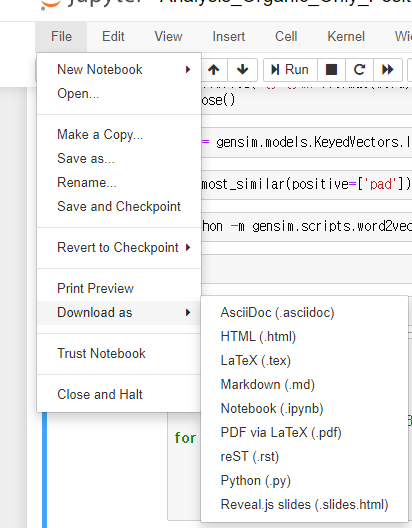The image size is (412, 528).
Task: Download as Python (.py)
Action: click(304, 481)
